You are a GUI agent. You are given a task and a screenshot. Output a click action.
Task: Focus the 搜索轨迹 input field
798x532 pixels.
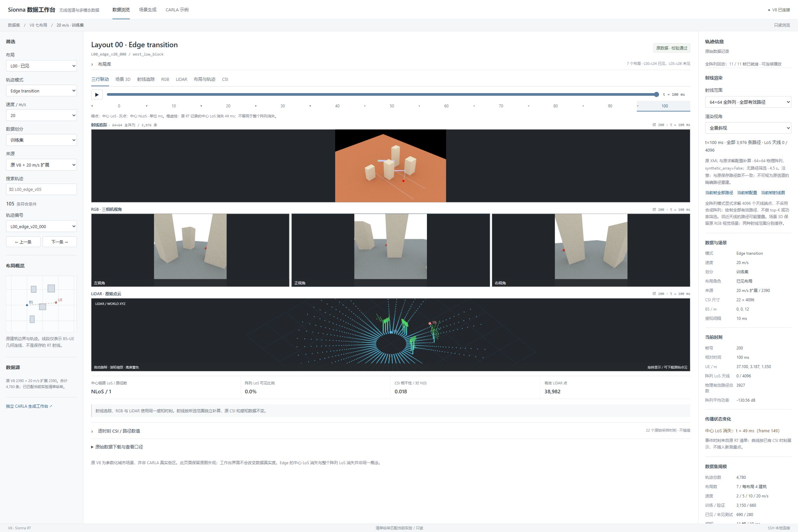coord(41,189)
